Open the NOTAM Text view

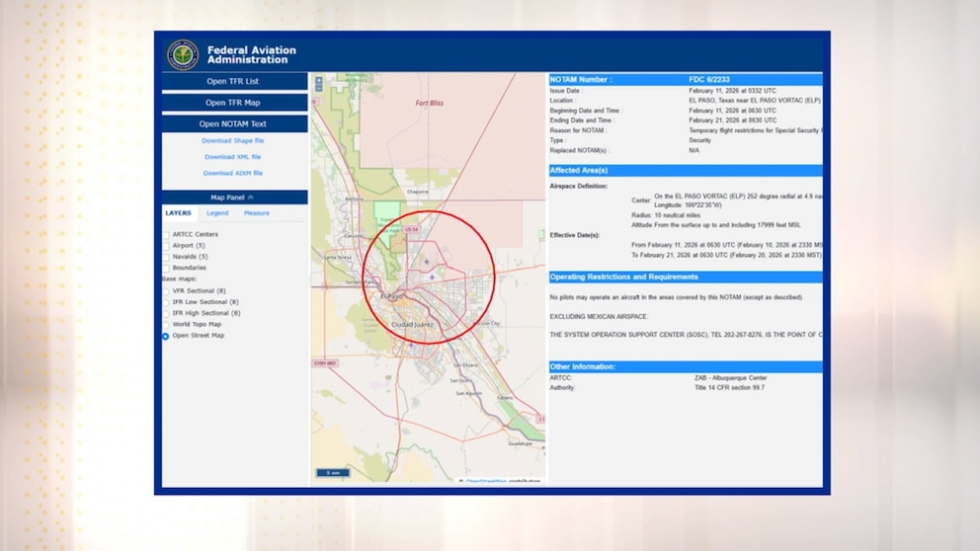click(234, 124)
